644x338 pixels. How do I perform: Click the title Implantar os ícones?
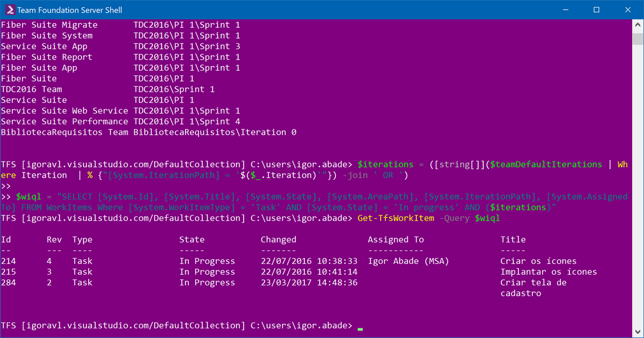point(548,272)
